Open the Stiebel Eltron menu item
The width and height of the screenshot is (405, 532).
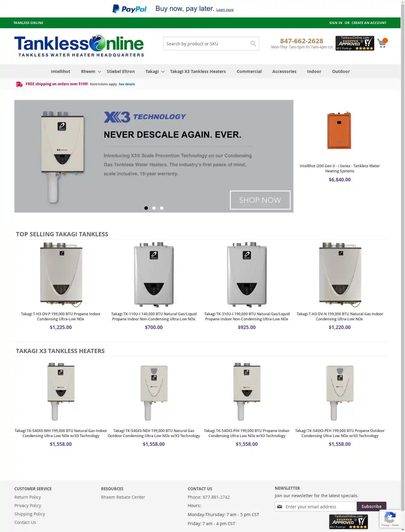tap(121, 71)
